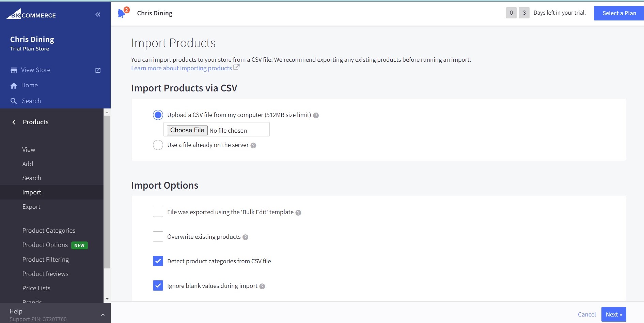
Task: Click the Home house icon
Action: 14,86
